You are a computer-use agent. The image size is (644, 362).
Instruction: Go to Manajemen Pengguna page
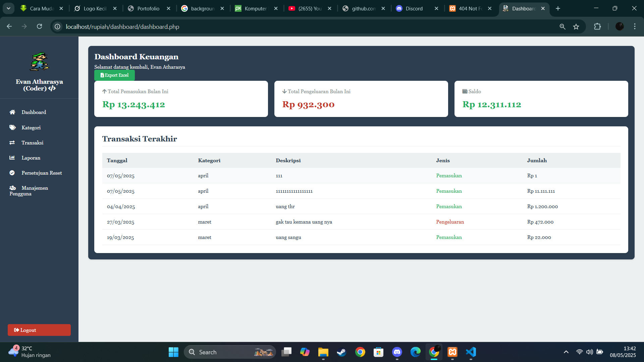tap(29, 191)
